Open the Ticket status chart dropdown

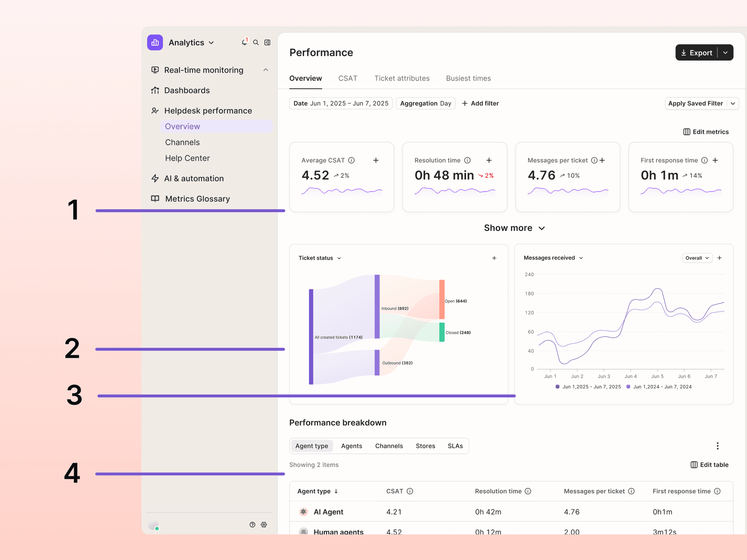339,258
